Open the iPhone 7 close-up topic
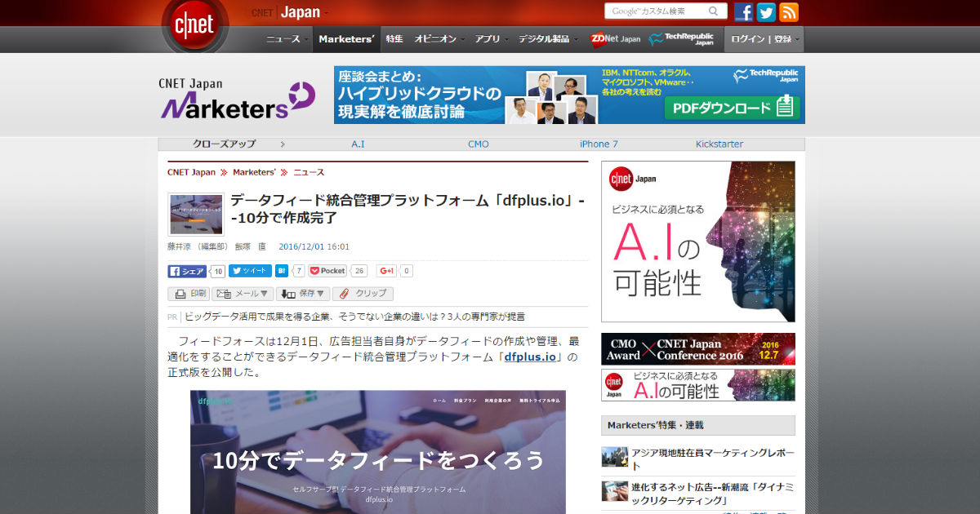 (x=599, y=144)
